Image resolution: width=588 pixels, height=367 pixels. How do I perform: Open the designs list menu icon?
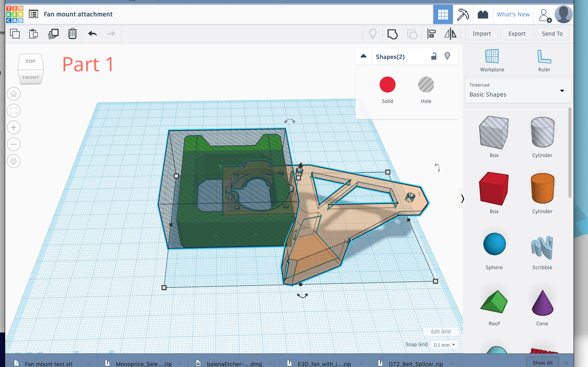pos(34,14)
